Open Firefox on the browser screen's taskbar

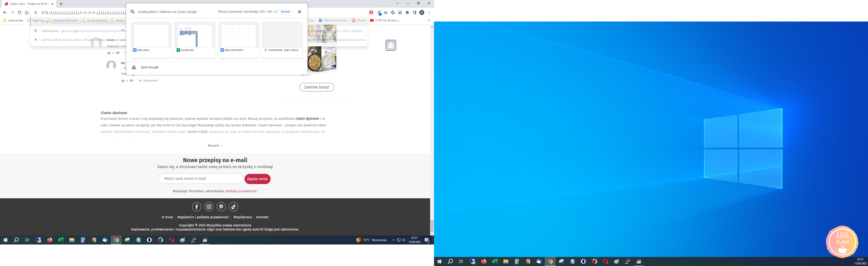coord(50,240)
